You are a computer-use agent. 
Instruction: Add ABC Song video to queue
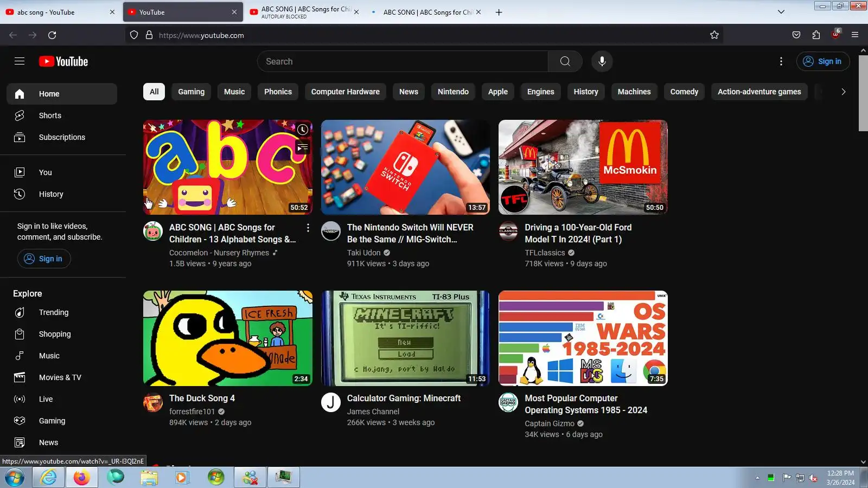point(303,147)
